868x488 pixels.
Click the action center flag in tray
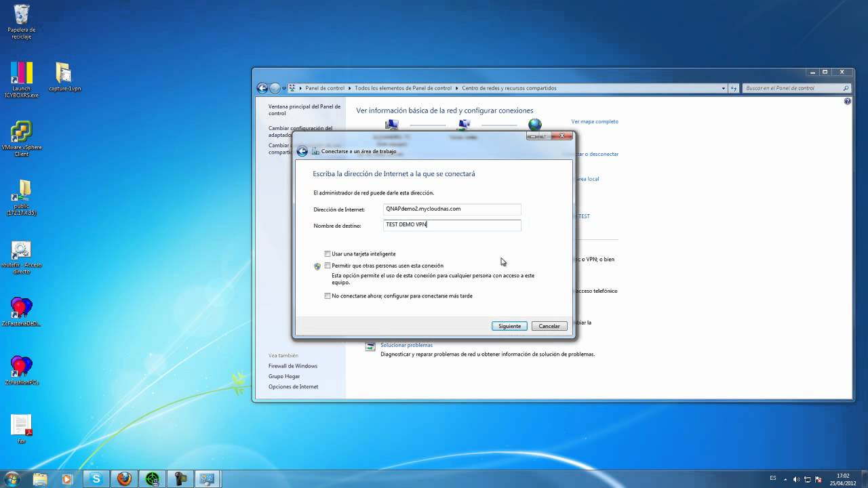(x=818, y=479)
